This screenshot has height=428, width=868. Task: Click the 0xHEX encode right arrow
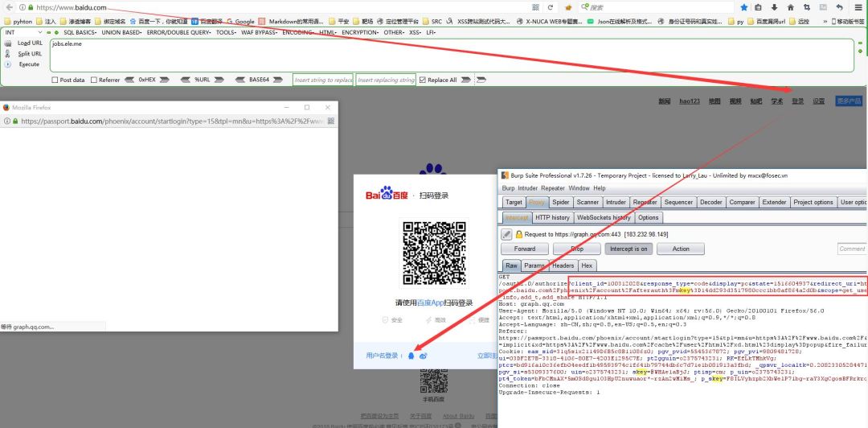pos(164,80)
